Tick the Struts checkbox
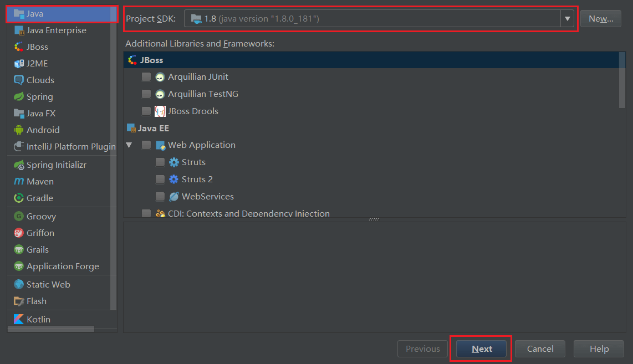 coord(160,162)
